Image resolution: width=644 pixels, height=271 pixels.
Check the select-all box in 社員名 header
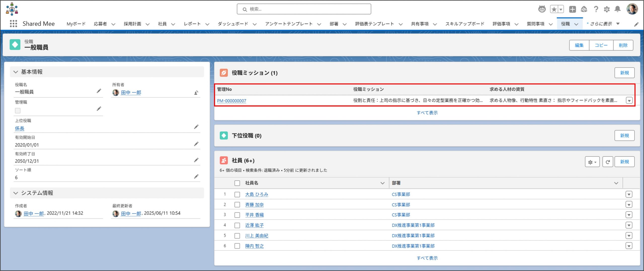[x=237, y=183]
